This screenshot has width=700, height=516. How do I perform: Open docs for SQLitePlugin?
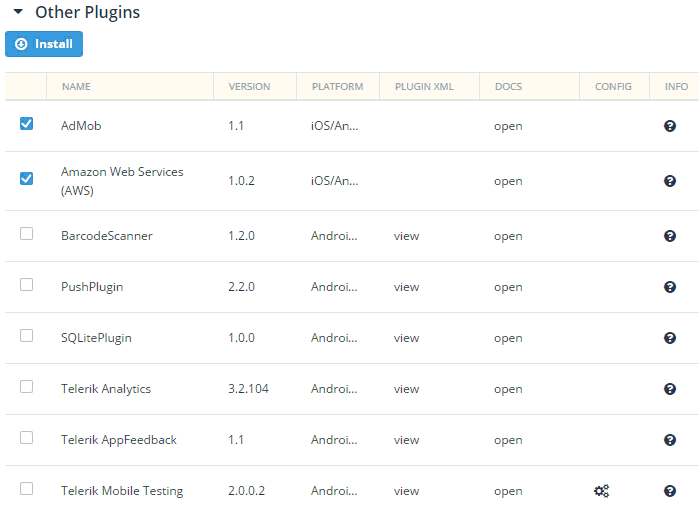pyautogui.click(x=508, y=339)
